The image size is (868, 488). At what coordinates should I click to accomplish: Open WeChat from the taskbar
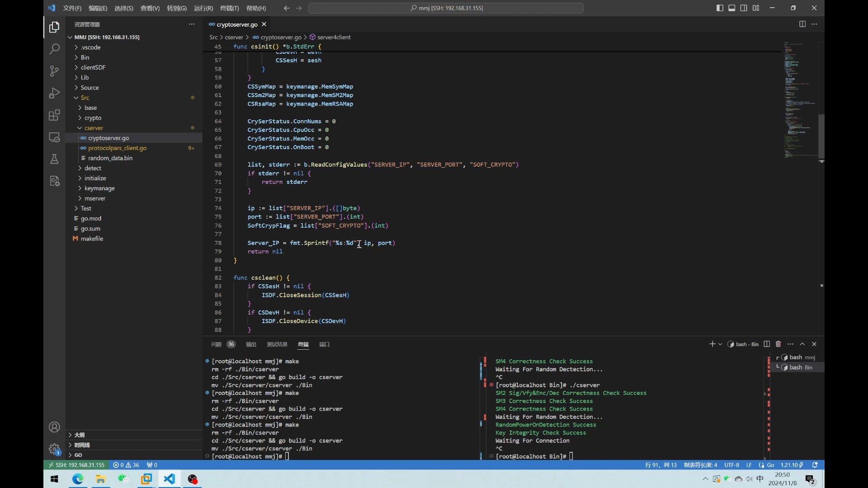coord(123,479)
